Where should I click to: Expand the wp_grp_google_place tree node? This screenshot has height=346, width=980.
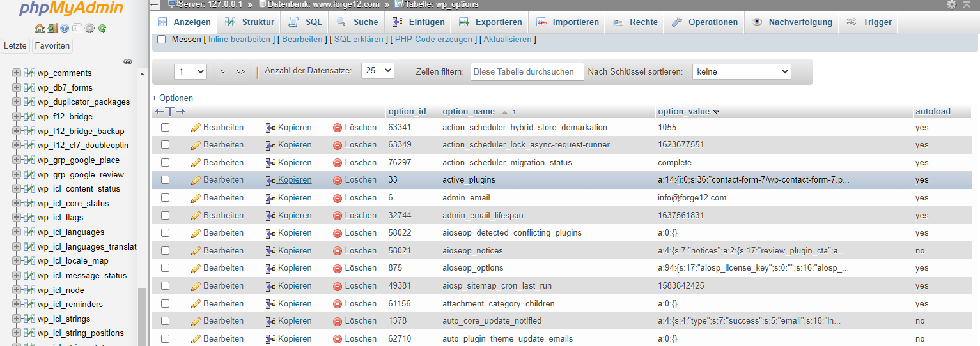point(17,160)
